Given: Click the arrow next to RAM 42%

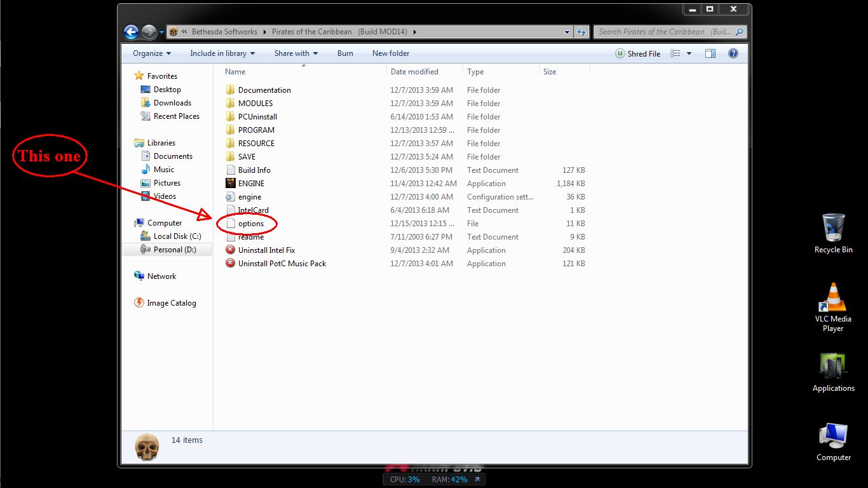Looking at the screenshot, I should [477, 480].
